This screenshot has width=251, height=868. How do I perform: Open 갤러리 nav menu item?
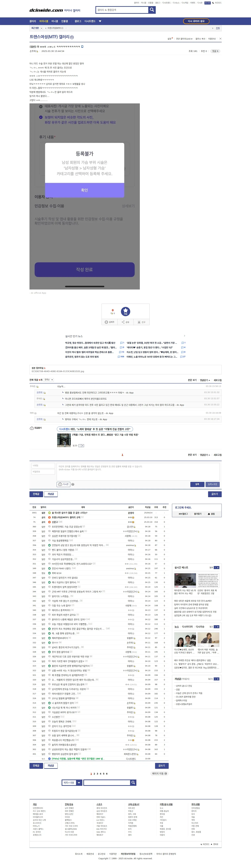pos(33,21)
